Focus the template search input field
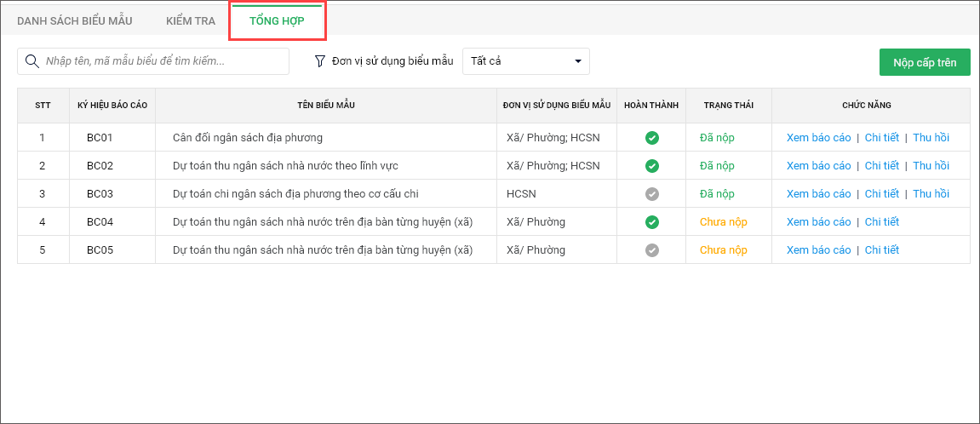This screenshot has width=980, height=424. pyautogui.click(x=162, y=61)
